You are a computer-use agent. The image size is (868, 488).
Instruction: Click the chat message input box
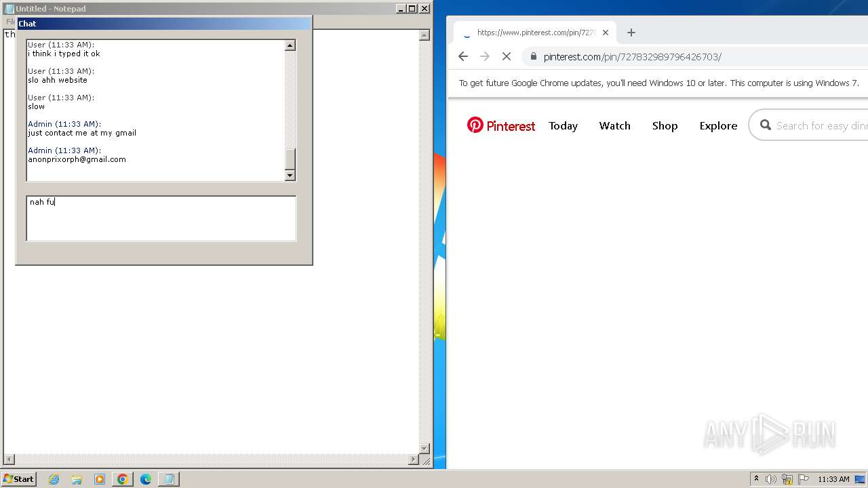click(161, 218)
